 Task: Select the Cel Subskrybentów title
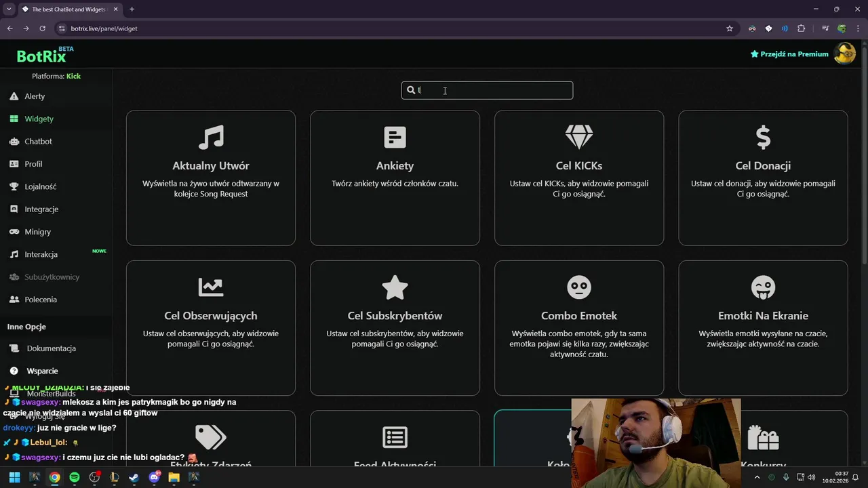(x=395, y=316)
